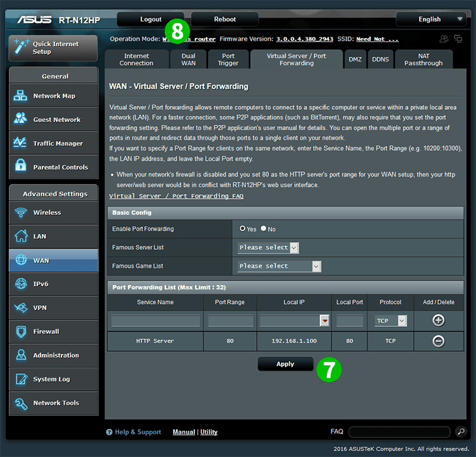Click the firmware version link
Viewport: 476px width, 457px height.
tap(305, 39)
